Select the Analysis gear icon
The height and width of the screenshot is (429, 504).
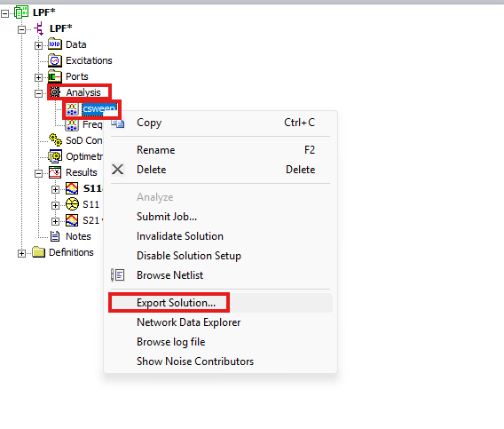click(55, 92)
